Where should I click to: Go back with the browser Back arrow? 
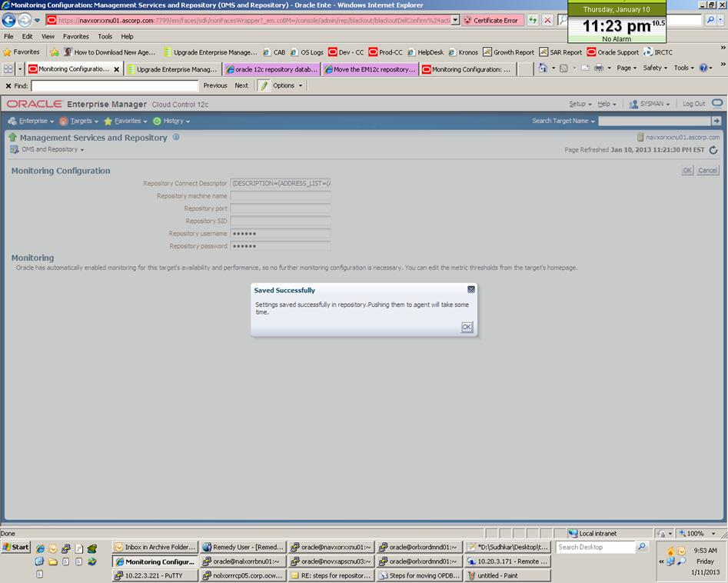pos(8,21)
